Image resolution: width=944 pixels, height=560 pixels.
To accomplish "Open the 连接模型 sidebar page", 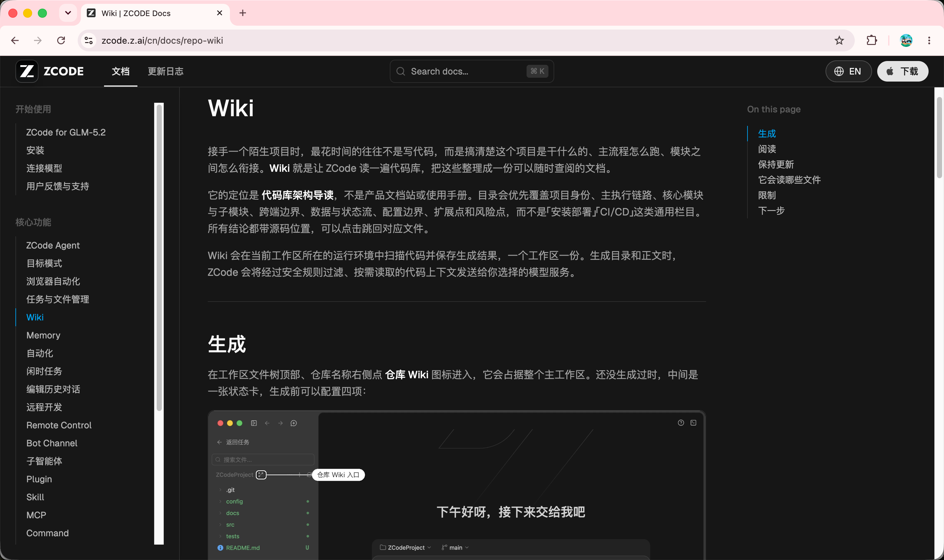I will coord(44,168).
